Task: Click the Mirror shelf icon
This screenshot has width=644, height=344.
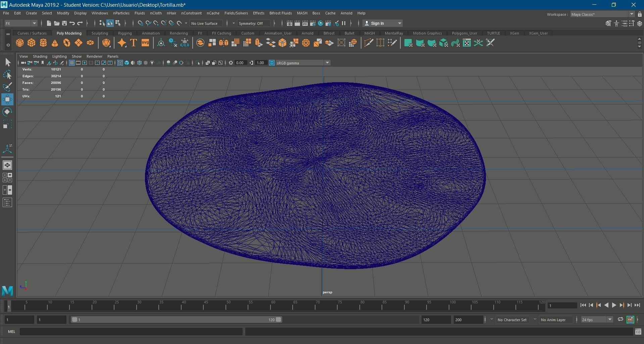Action: point(224,43)
